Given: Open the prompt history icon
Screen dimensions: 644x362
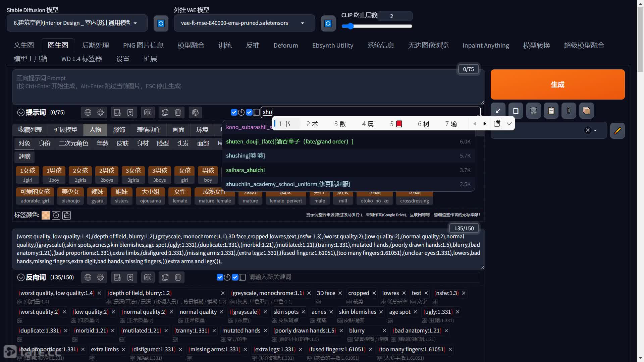Looking at the screenshot, I should click(x=117, y=113).
